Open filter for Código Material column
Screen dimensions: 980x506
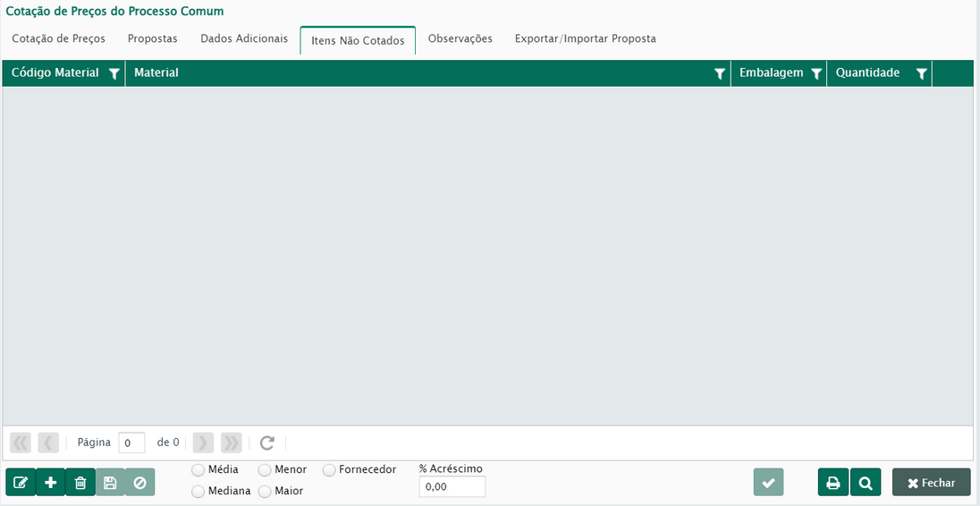(114, 74)
